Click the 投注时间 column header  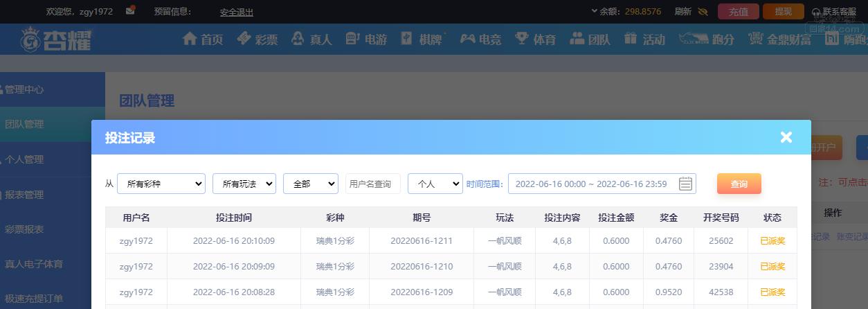234,218
